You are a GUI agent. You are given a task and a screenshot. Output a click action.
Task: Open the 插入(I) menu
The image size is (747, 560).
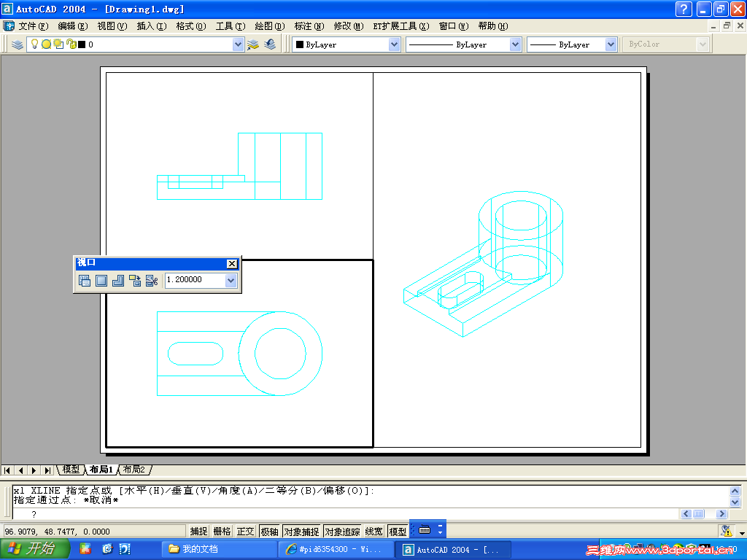(152, 26)
